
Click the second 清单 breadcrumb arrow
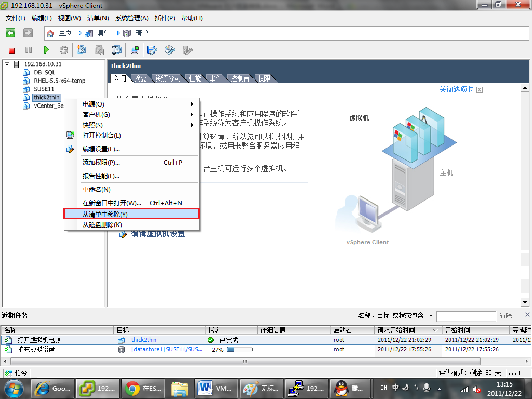pos(118,33)
